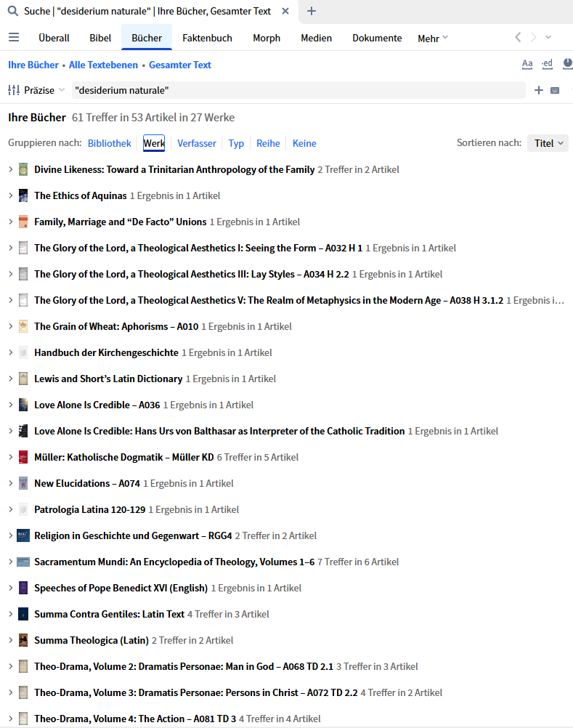Close the search tab
This screenshot has width=573, height=728.
coord(285,11)
